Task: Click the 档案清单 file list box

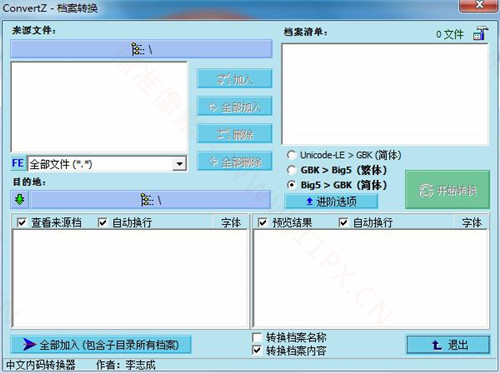Action: click(385, 94)
